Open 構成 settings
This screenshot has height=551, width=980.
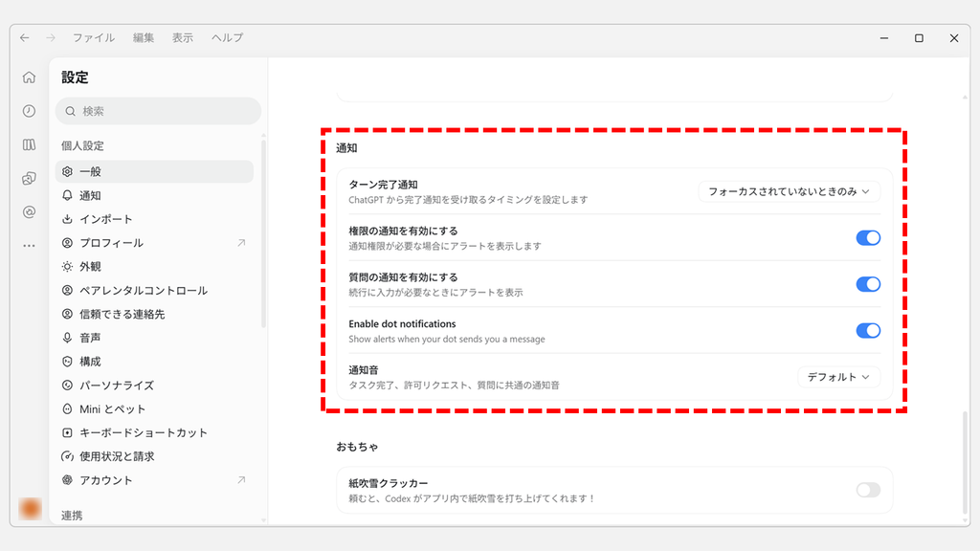154,362
